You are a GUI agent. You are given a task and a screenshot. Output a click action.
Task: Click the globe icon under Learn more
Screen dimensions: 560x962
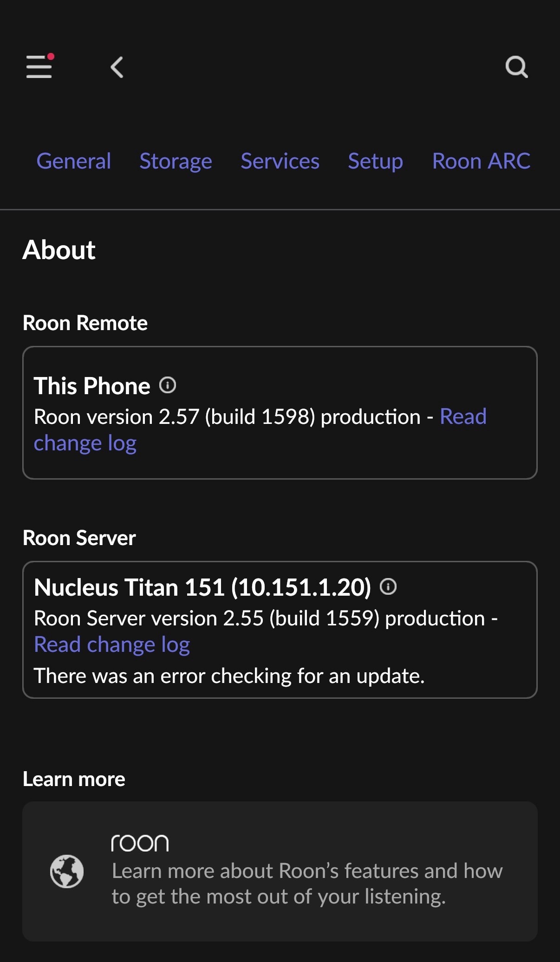tap(67, 871)
